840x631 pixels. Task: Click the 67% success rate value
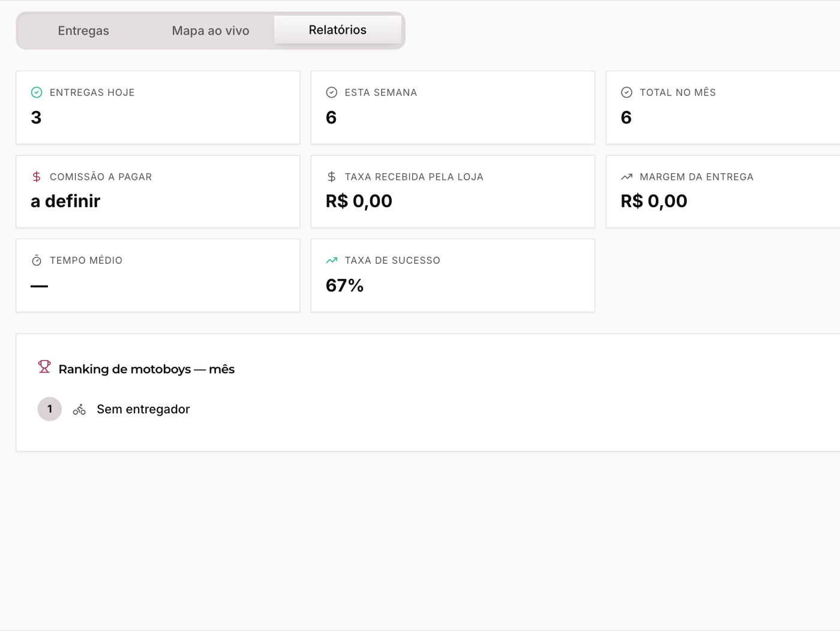point(345,286)
